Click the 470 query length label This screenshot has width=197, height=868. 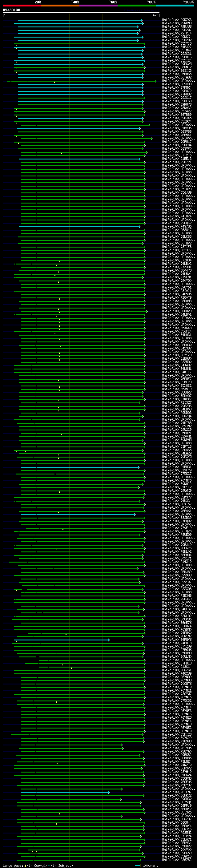(x=155, y=15)
